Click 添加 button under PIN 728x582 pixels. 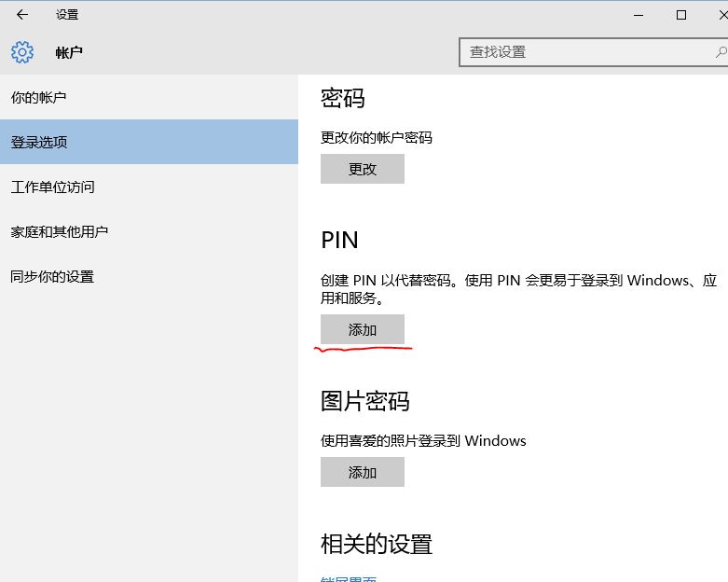tap(362, 330)
